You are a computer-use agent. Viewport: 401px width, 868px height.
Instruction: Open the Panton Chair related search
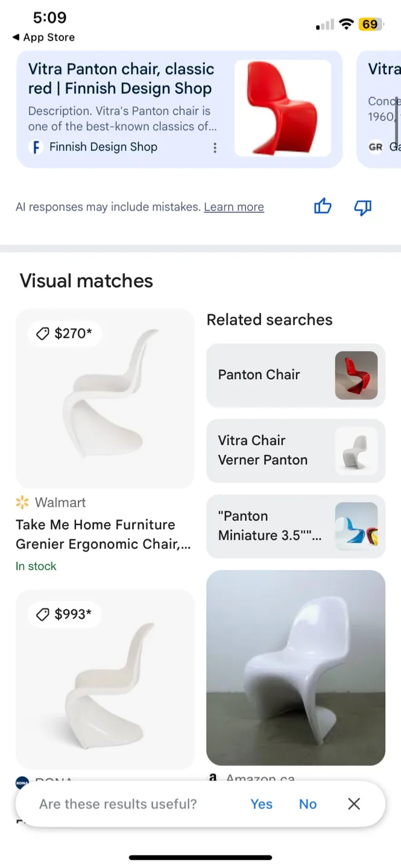pyautogui.click(x=295, y=375)
